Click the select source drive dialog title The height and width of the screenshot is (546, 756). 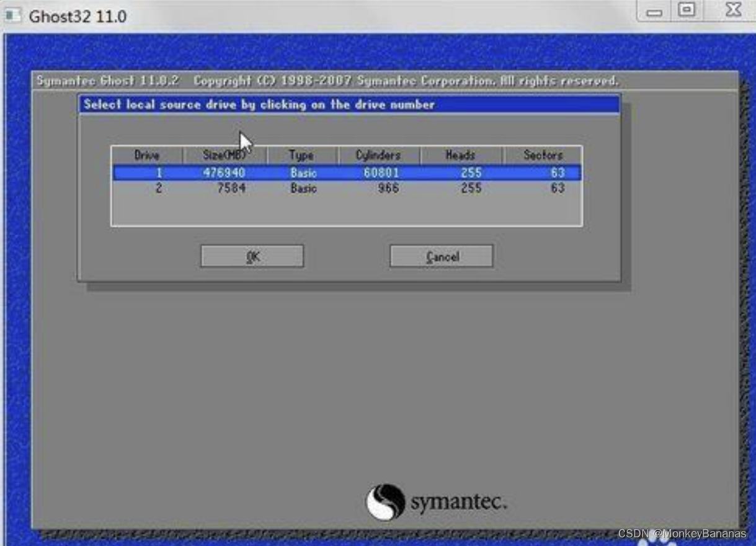coord(259,104)
